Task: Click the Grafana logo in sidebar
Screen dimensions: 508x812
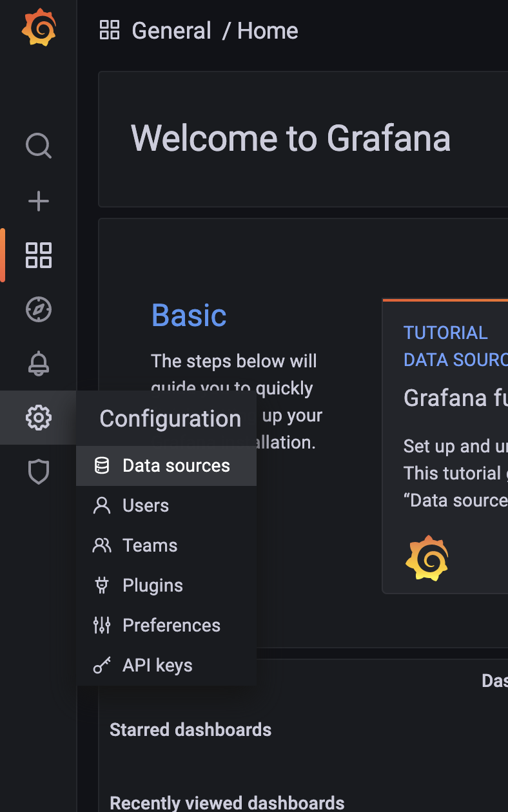Action: click(39, 28)
